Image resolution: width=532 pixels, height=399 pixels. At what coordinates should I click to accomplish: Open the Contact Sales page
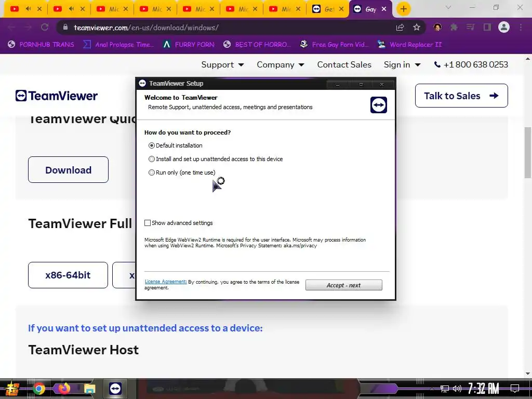pos(344,64)
